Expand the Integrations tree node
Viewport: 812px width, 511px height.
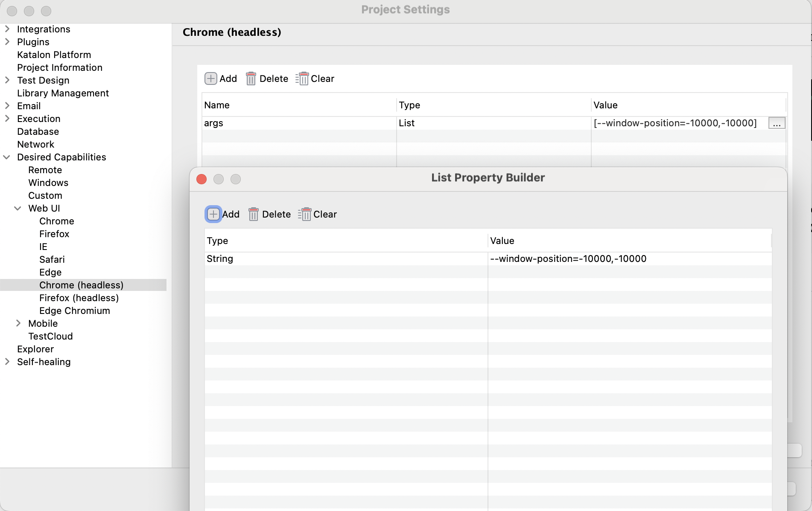[7, 29]
